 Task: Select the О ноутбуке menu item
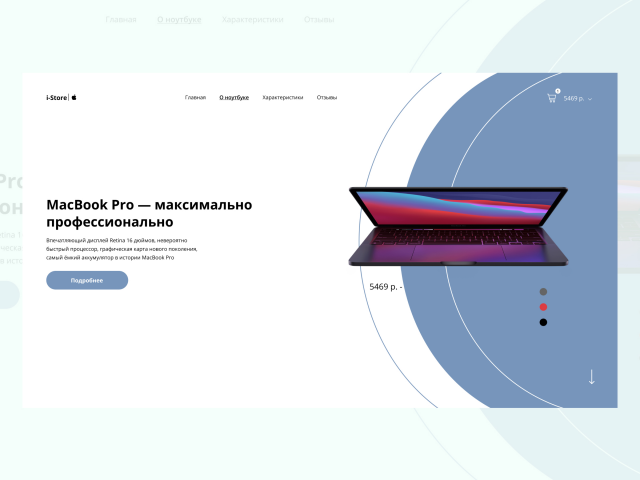point(234,97)
